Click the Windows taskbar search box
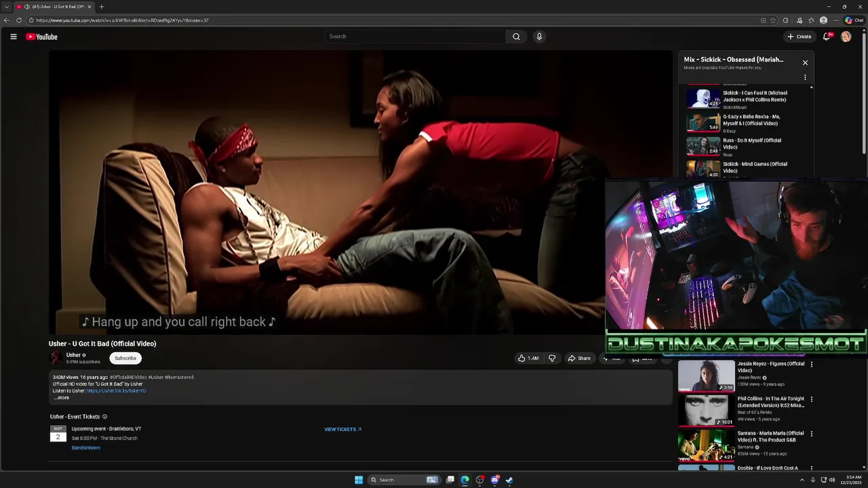This screenshot has height=488, width=868. pyautogui.click(x=404, y=480)
